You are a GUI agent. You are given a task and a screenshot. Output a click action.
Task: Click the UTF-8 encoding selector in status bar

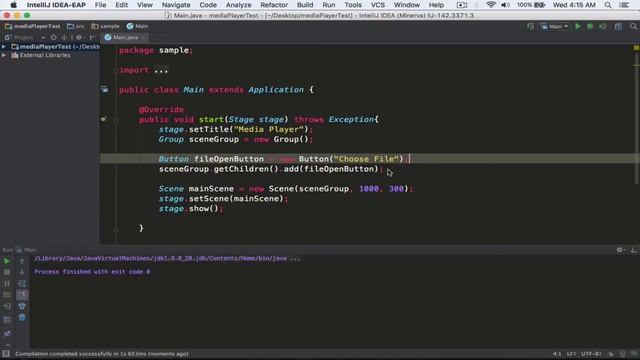[591, 354]
